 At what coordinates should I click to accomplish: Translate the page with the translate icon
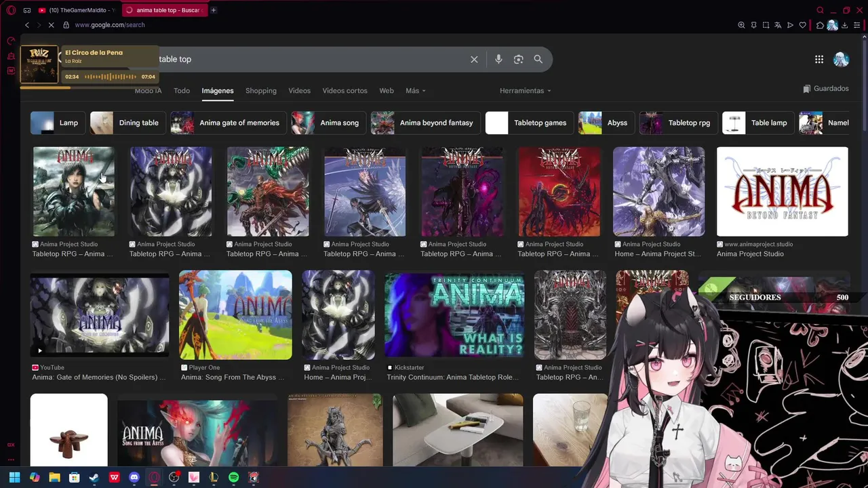(778, 25)
